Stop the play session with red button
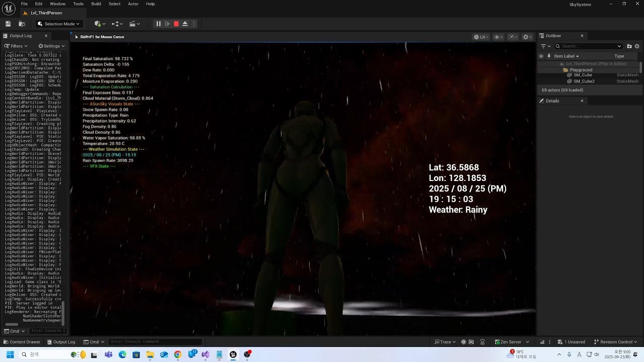This screenshot has width=644, height=362. (x=176, y=24)
